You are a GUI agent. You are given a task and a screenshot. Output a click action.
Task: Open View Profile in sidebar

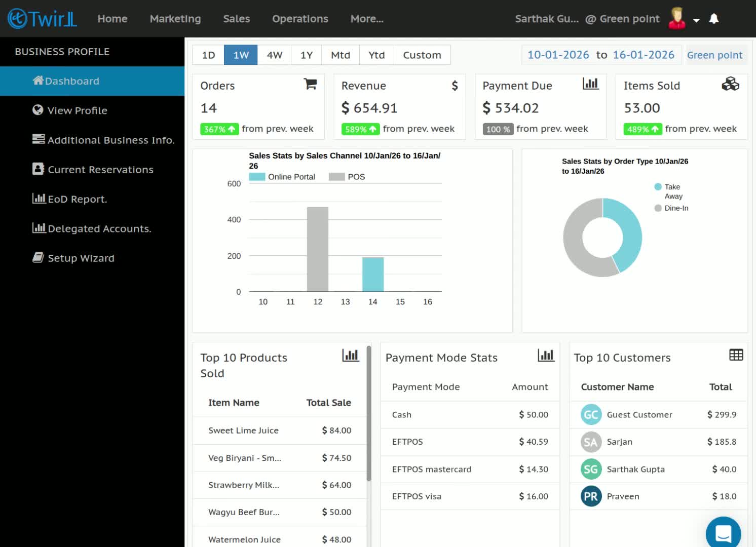point(92,110)
